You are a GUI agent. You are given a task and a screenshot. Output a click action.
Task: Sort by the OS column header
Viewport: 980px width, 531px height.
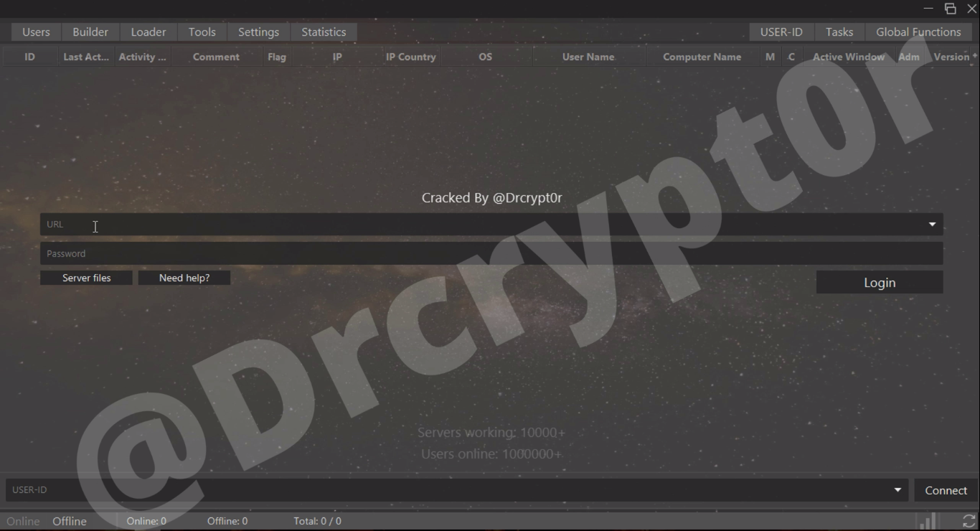[486, 57]
